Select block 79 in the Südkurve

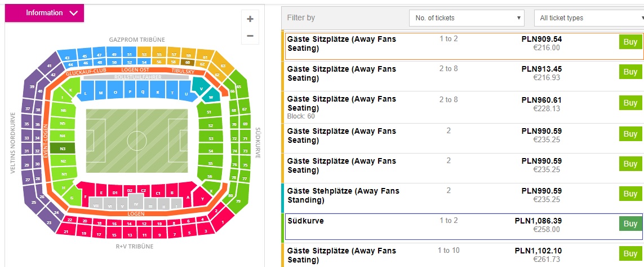238,202
